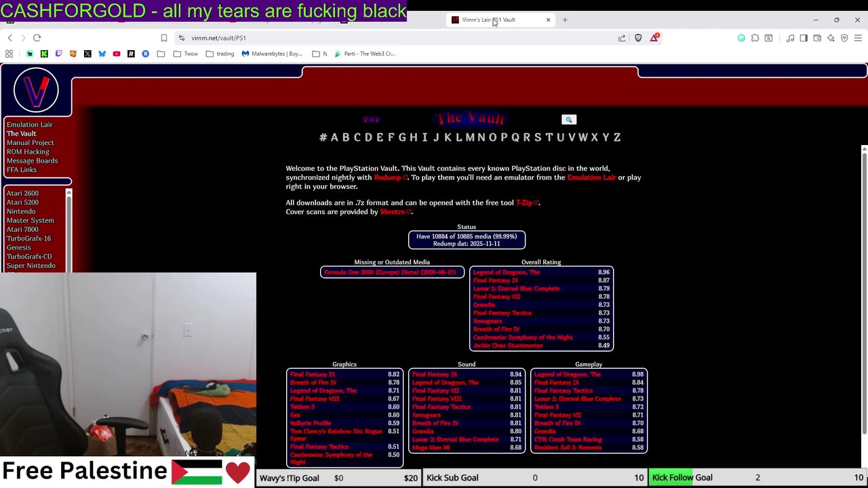Screen dimensions: 868x488
Task: Open Emulation Lair in sidebar menu
Action: coord(29,125)
